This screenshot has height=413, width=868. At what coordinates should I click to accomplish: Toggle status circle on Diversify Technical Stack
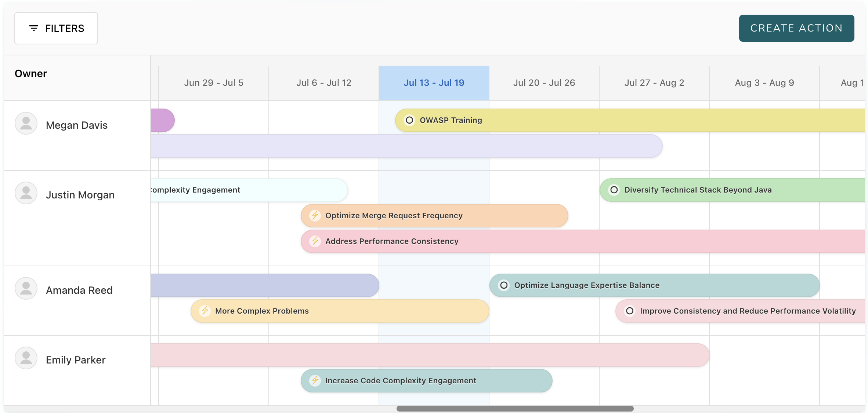614,190
